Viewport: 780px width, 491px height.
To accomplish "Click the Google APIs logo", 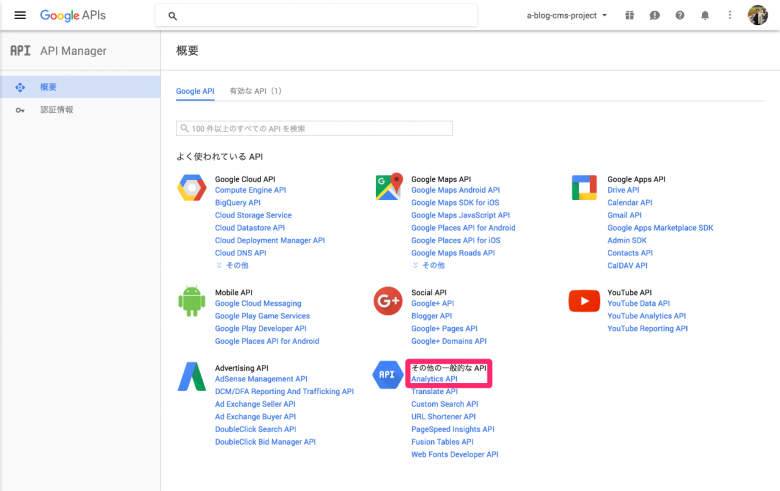I will [x=73, y=15].
